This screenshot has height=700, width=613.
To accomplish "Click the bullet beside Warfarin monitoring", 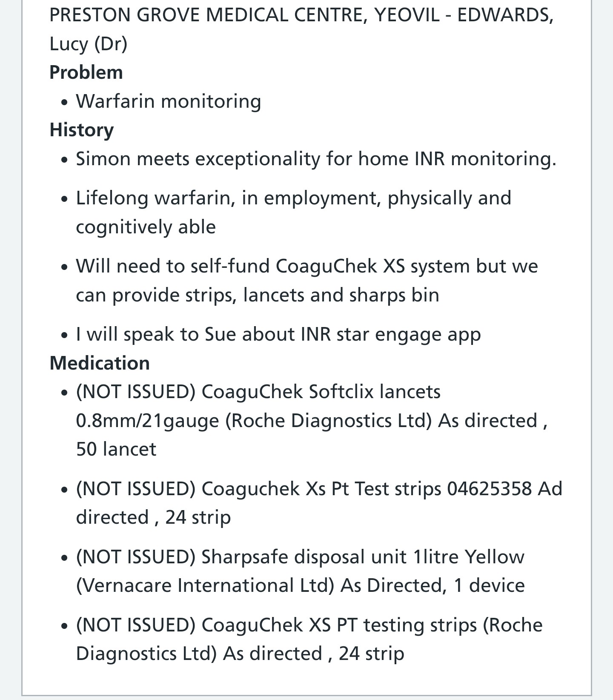I will (x=64, y=103).
